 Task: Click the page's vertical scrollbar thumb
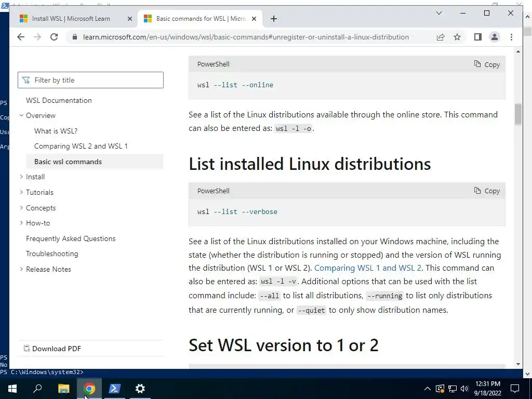(518, 114)
